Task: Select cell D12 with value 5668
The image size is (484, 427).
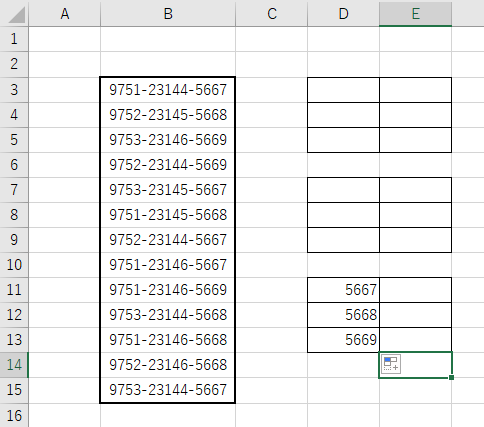Action: click(x=343, y=315)
